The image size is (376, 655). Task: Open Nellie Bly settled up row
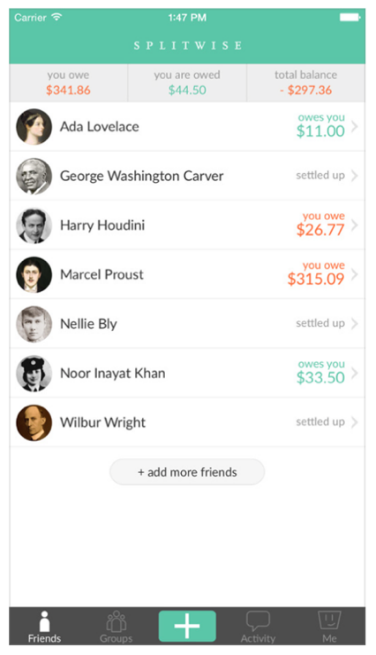[x=187, y=324]
